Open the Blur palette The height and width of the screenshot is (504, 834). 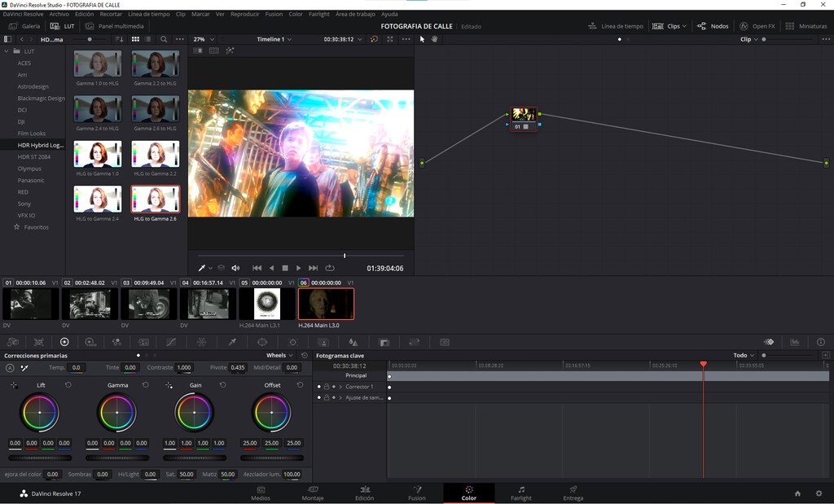352,342
